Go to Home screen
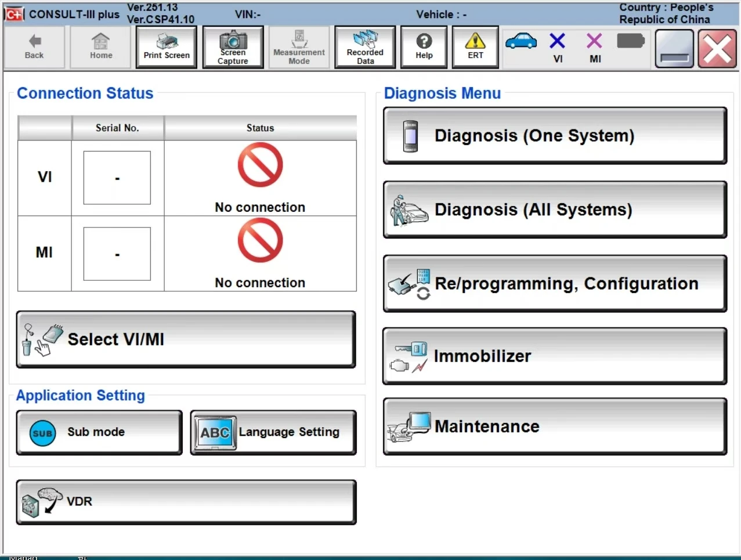 click(101, 47)
